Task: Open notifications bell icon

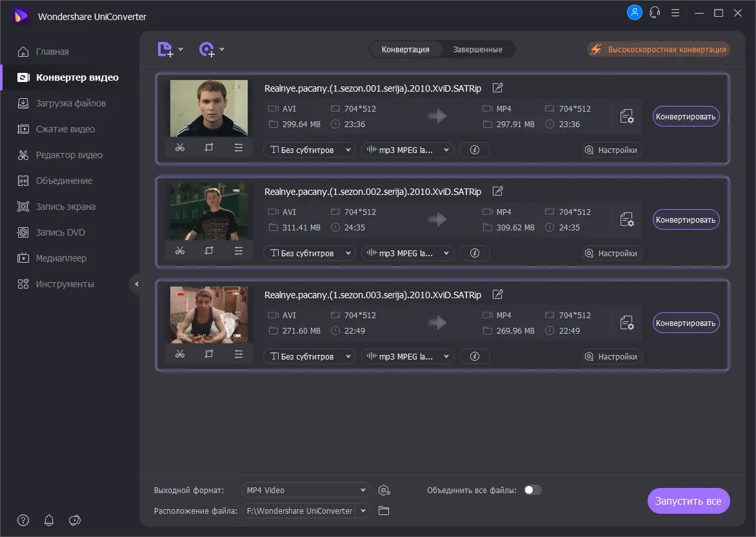Action: point(49,520)
